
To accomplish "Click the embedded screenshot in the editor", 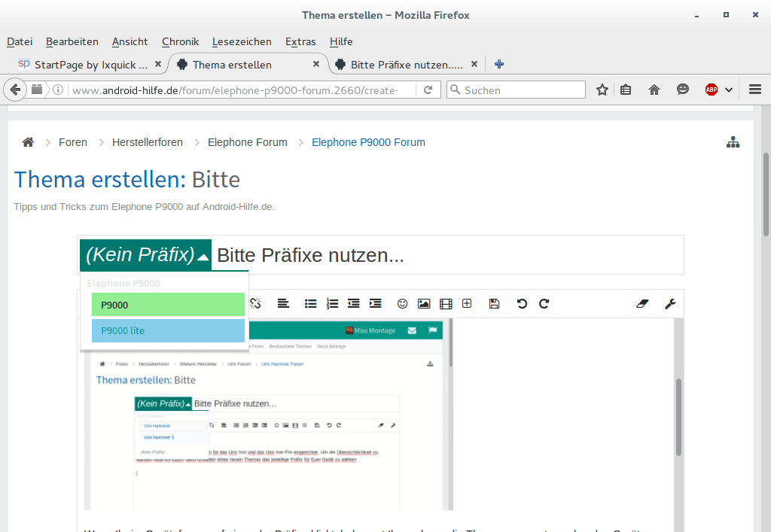I will (269, 414).
